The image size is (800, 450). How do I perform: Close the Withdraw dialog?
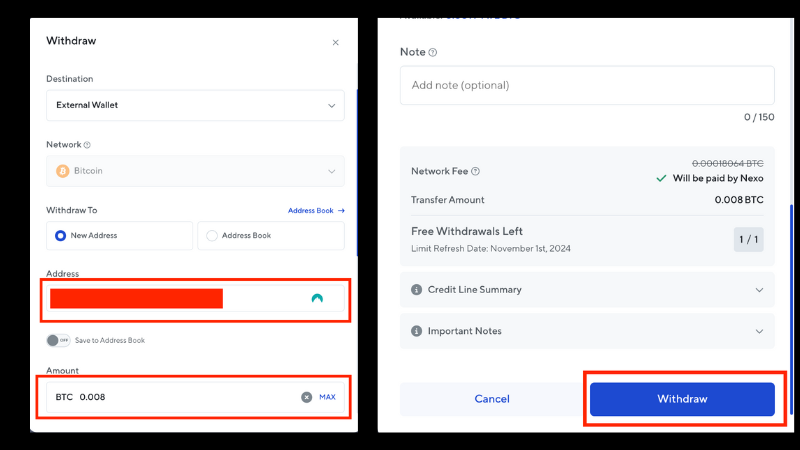pyautogui.click(x=335, y=42)
